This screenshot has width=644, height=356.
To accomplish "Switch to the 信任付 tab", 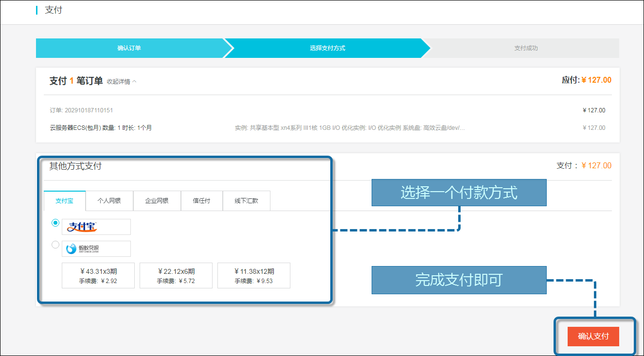I will 201,201.
